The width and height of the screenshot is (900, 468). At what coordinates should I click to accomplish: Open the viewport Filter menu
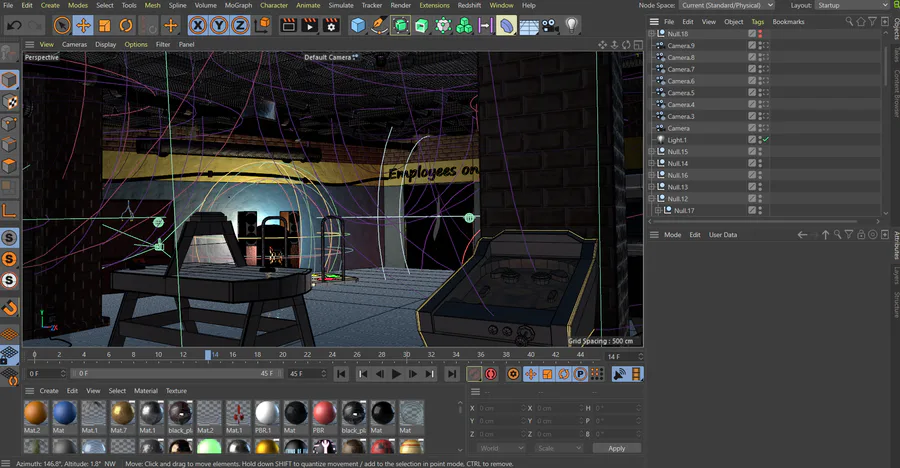click(x=163, y=44)
